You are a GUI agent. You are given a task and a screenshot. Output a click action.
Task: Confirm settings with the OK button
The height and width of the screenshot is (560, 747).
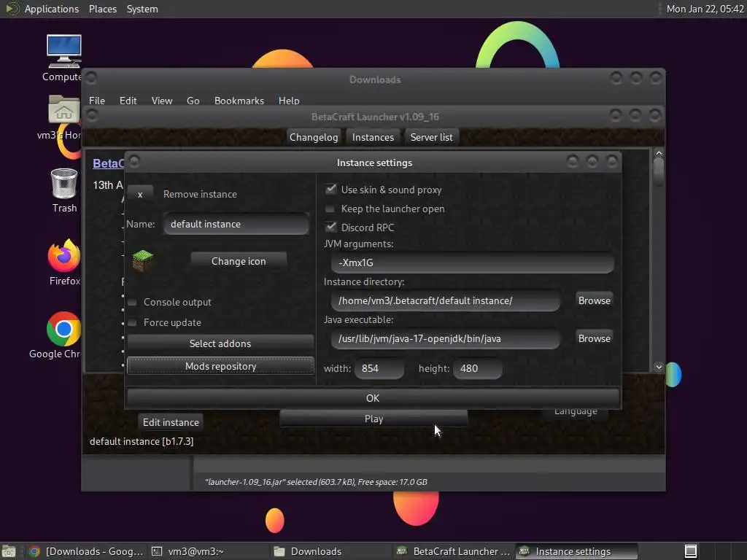coord(373,398)
